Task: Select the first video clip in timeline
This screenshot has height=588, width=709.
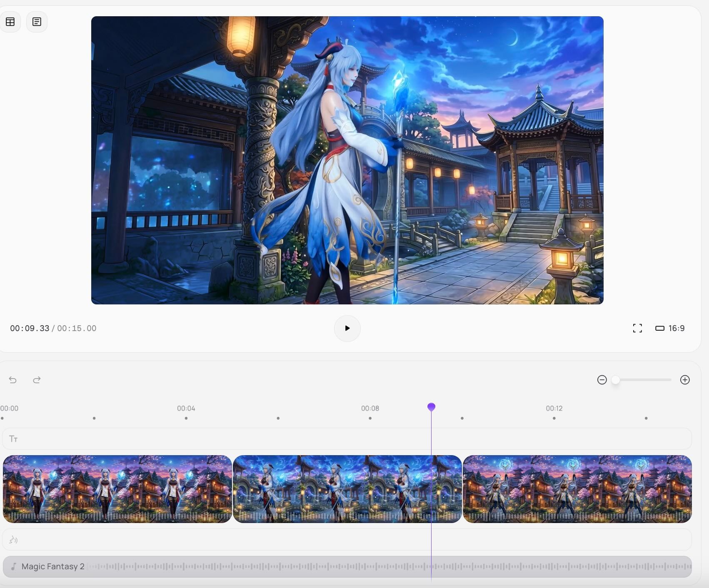Action: (x=117, y=489)
